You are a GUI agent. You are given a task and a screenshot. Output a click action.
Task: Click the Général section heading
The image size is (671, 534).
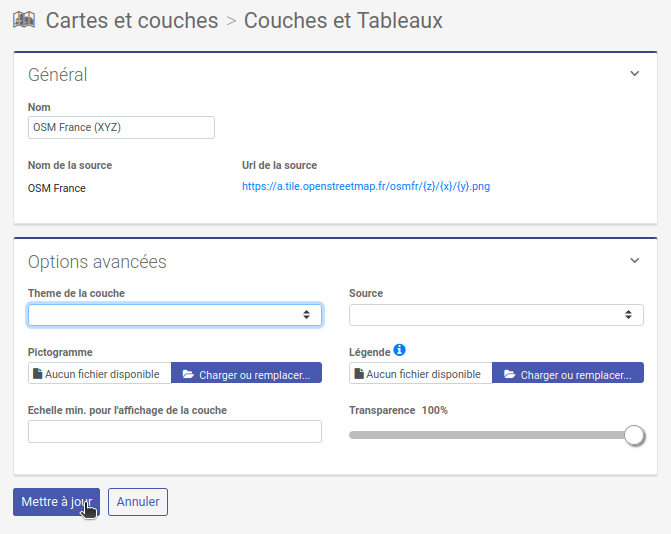58,75
